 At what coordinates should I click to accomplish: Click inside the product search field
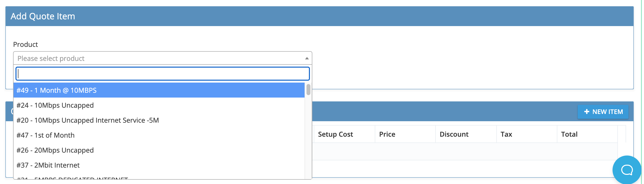coord(162,74)
